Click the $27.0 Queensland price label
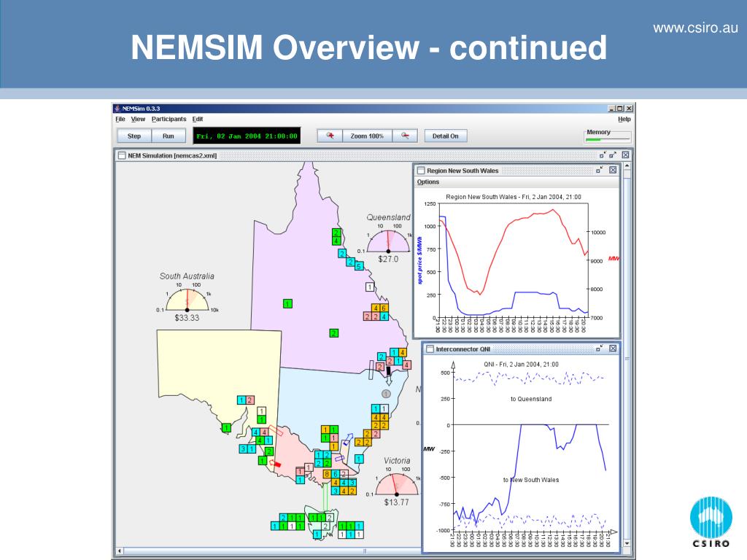The width and height of the screenshot is (747, 560). coord(388,259)
